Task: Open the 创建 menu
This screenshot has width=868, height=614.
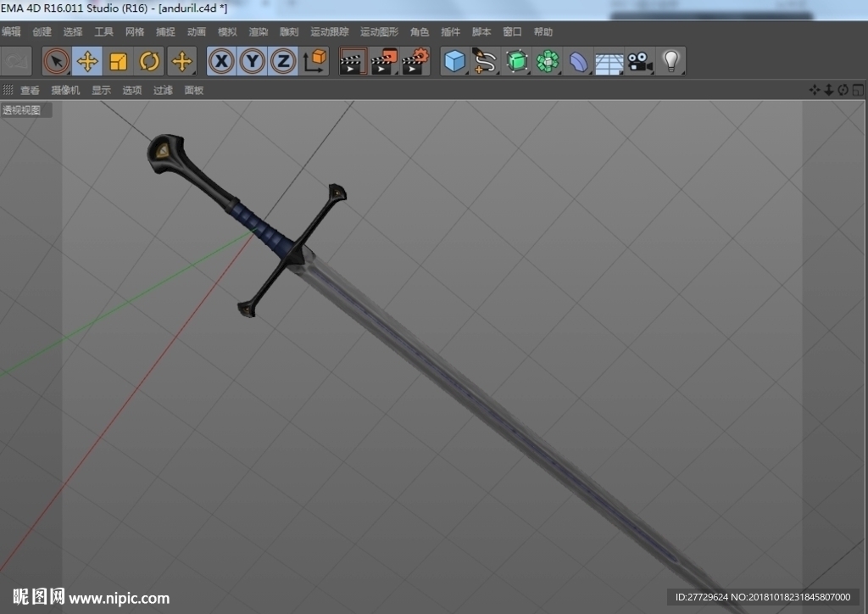Action: point(42,31)
